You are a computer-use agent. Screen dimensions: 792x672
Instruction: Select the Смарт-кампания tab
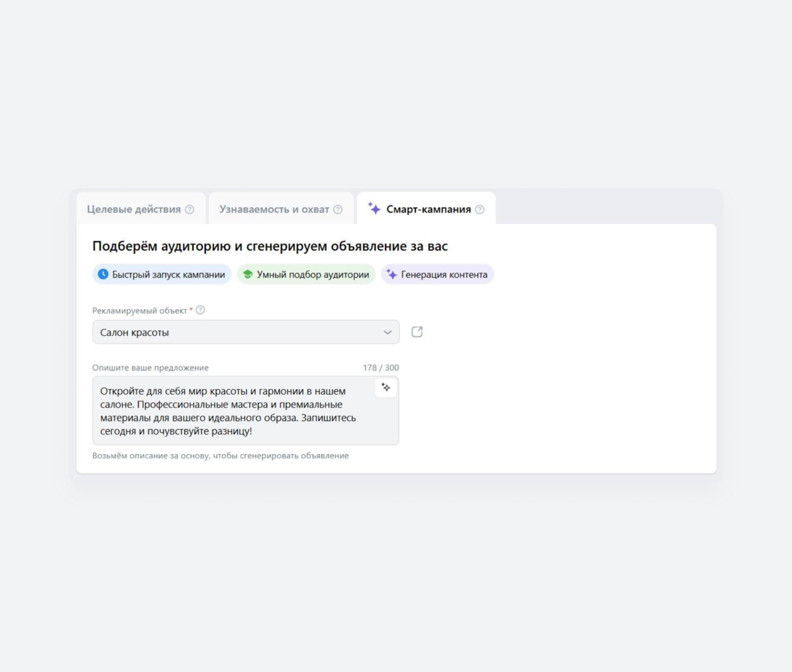click(x=426, y=209)
